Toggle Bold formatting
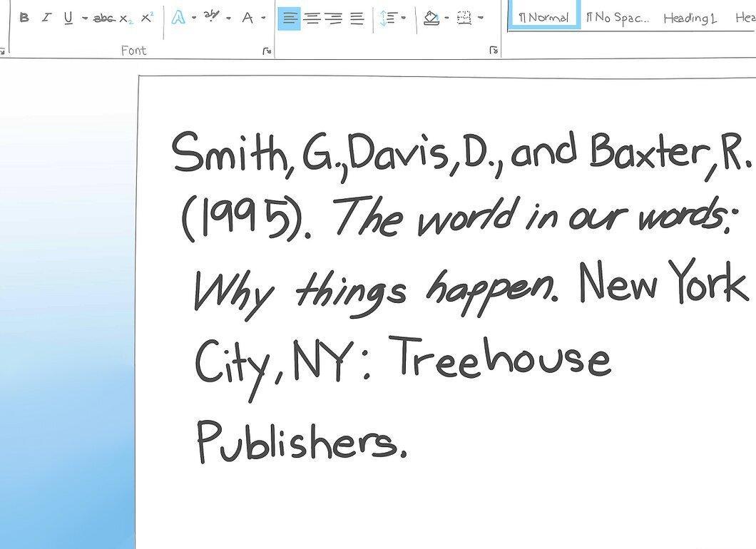The width and height of the screenshot is (756, 549). coord(24,18)
